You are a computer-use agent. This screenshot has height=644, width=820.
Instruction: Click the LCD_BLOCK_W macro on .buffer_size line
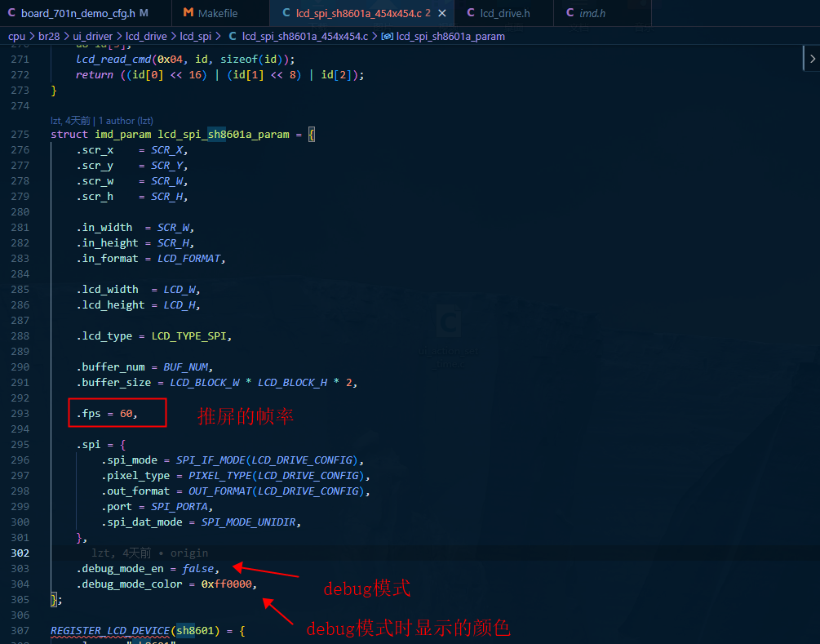pos(205,383)
